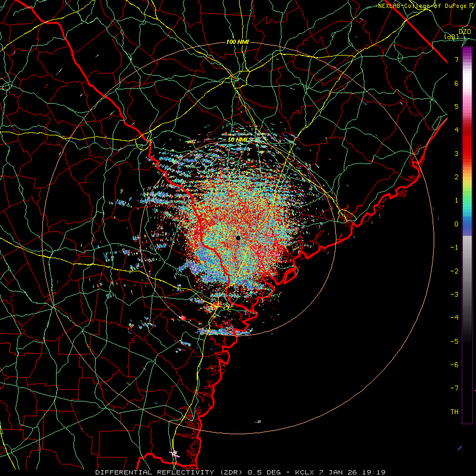Click the 19:19 timestamp
The height and width of the screenshot is (476, 476).
[373, 472]
